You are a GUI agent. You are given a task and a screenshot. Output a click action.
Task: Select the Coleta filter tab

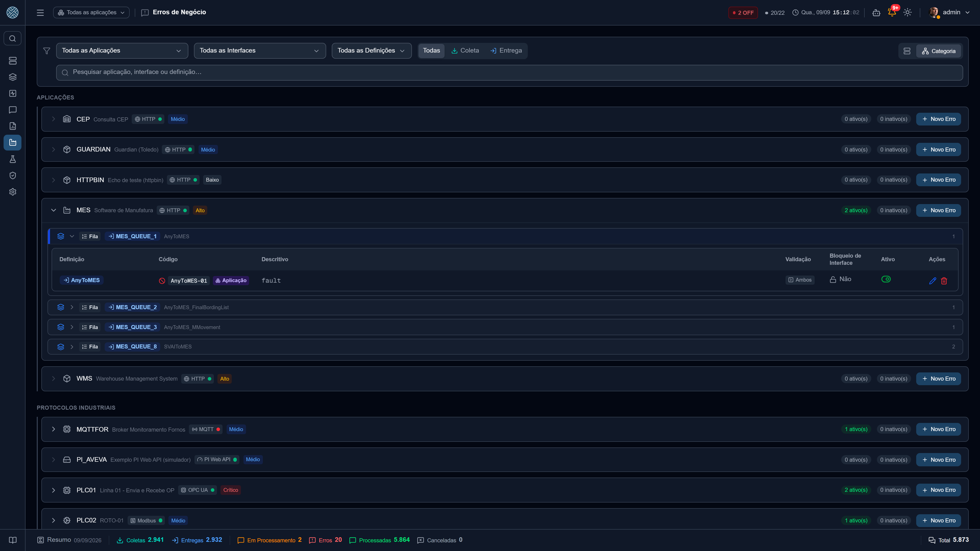(x=465, y=51)
